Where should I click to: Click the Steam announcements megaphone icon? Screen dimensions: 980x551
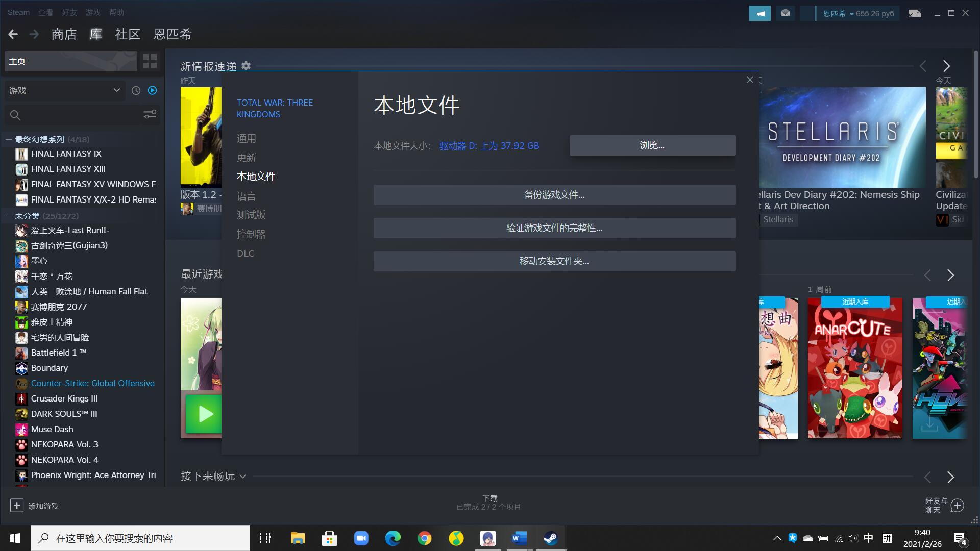[759, 13]
